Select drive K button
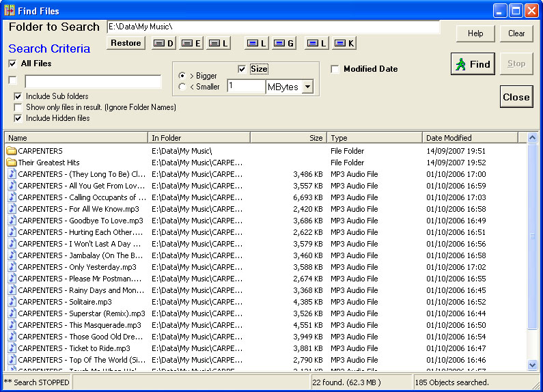543x392 pixels. [344, 43]
